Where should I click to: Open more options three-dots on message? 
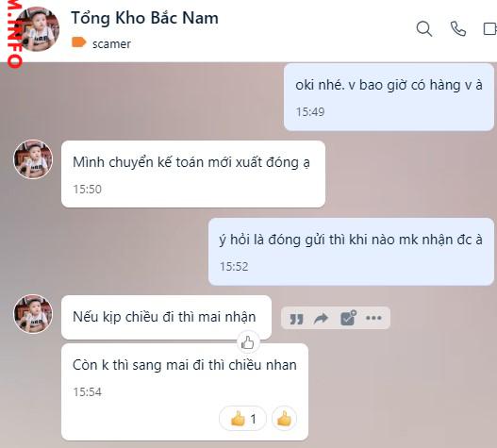point(373,318)
